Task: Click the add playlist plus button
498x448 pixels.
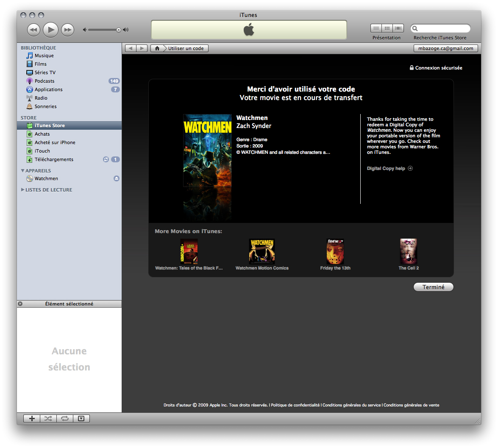Action: (32, 418)
